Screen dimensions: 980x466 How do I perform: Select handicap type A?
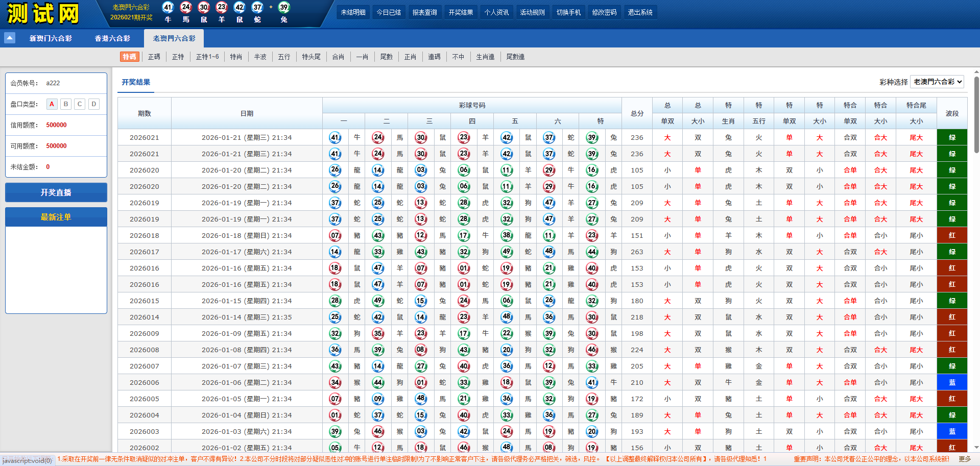(x=52, y=104)
